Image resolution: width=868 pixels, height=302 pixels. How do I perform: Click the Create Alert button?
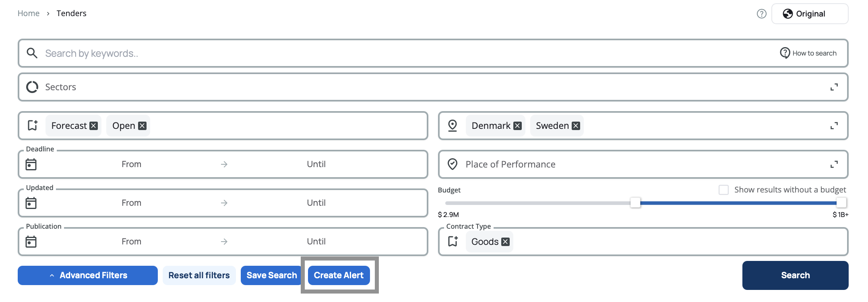(339, 275)
